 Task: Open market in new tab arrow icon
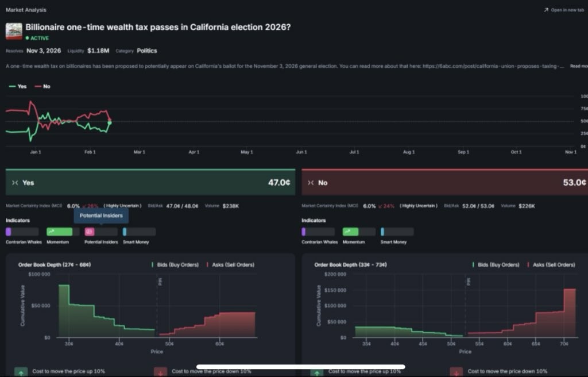[x=546, y=10]
